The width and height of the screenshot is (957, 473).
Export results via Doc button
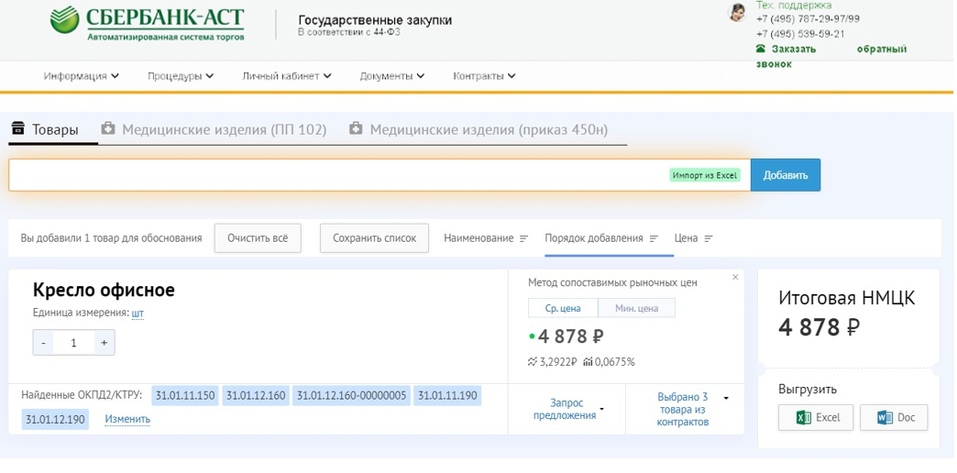pos(894,417)
